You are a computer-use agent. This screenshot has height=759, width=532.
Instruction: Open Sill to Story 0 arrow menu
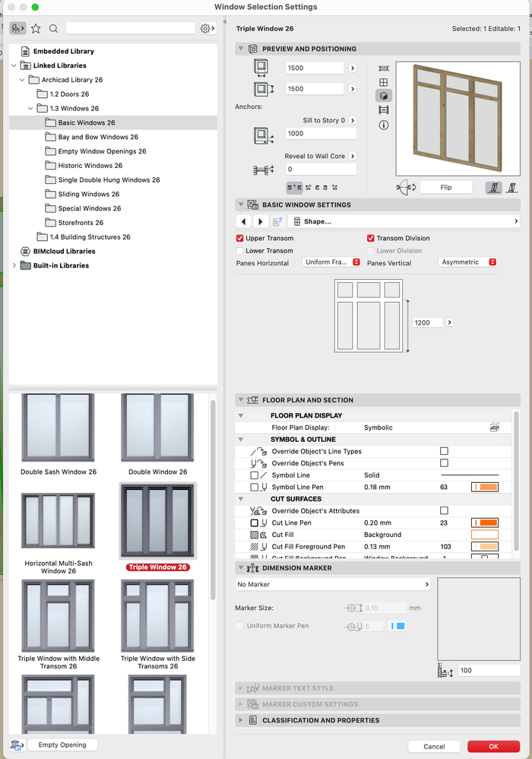coord(353,120)
